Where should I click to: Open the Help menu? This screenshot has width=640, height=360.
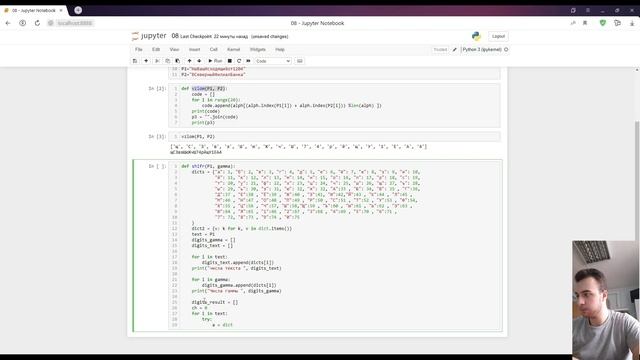tap(280, 49)
